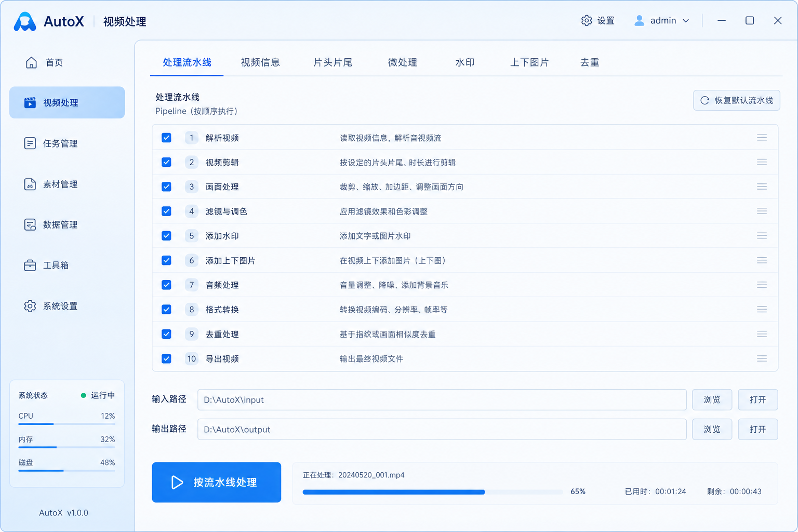Click the 输出路径 text field
798x532 pixels.
[x=442, y=429]
